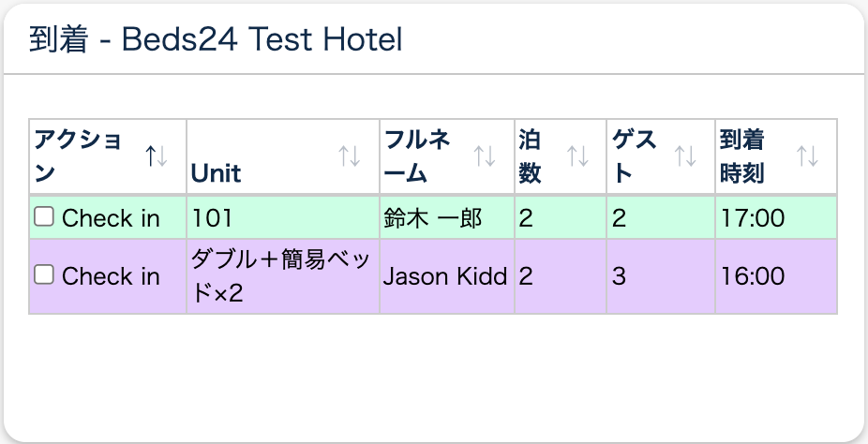The image size is (868, 444).
Task: Click sort arrows icon in 泊数 column
Action: pyautogui.click(x=578, y=156)
